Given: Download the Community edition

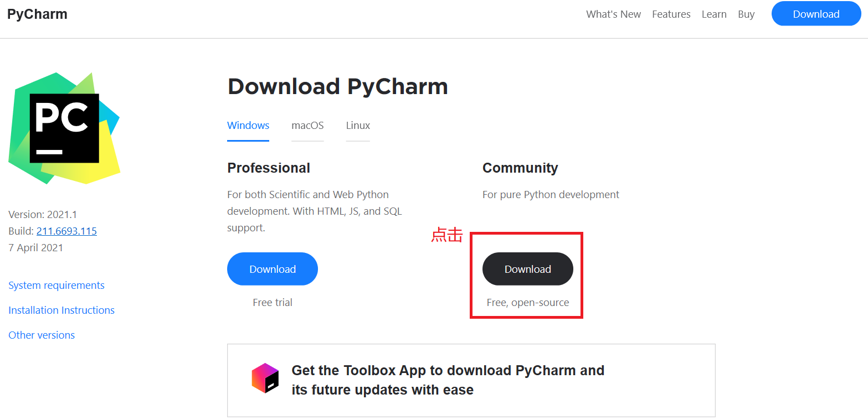Looking at the screenshot, I should tap(528, 269).
